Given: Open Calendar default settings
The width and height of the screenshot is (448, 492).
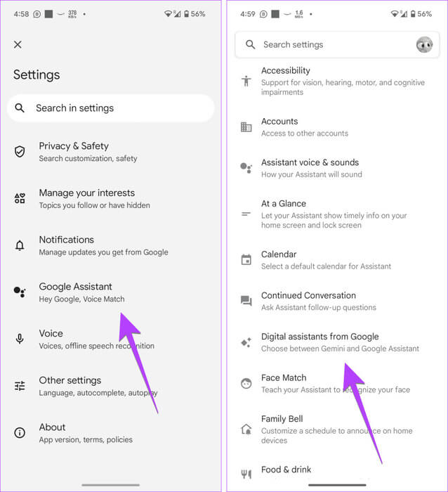Looking at the screenshot, I should [337, 260].
